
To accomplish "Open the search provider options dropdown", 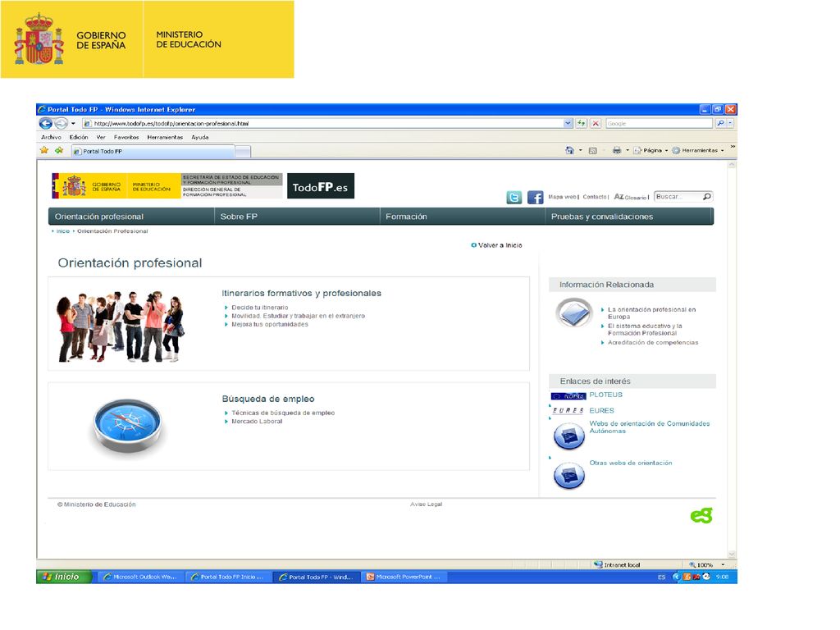I will pyautogui.click(x=730, y=124).
